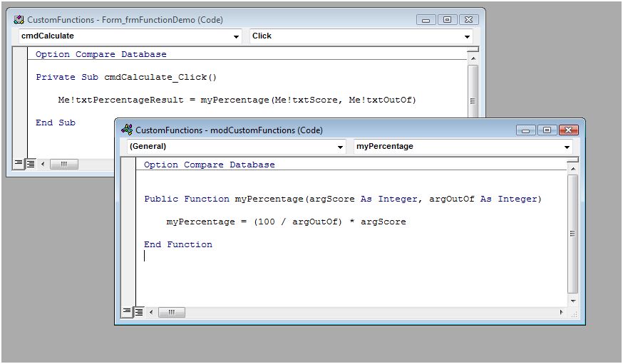Image resolution: width=623 pixels, height=364 pixels.
Task: Click scroll-down arrow in modCustomFunctions vertical scrollbar
Action: point(573,301)
